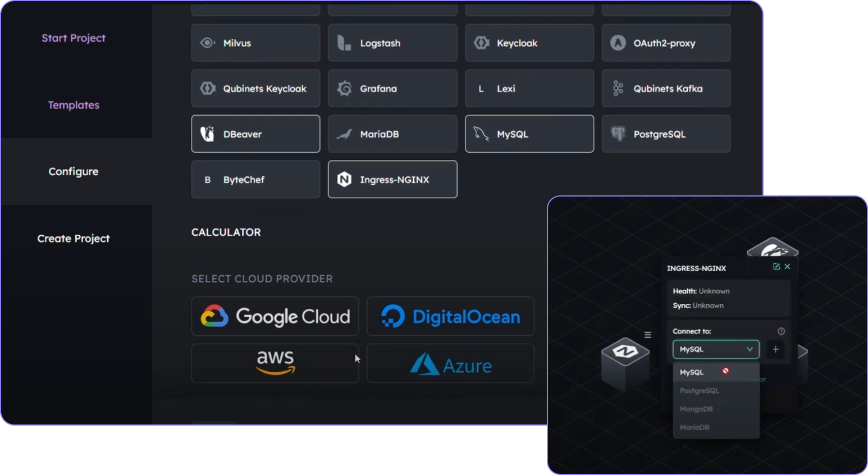
Task: Choose the Qubinets Kafka tile
Action: coord(666,88)
